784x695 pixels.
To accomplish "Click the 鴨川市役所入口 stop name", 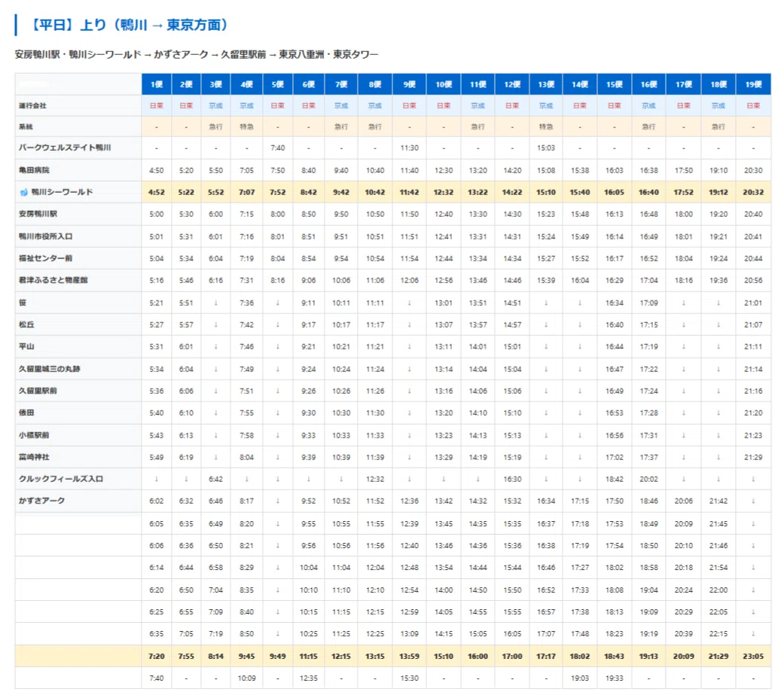I will (45, 236).
